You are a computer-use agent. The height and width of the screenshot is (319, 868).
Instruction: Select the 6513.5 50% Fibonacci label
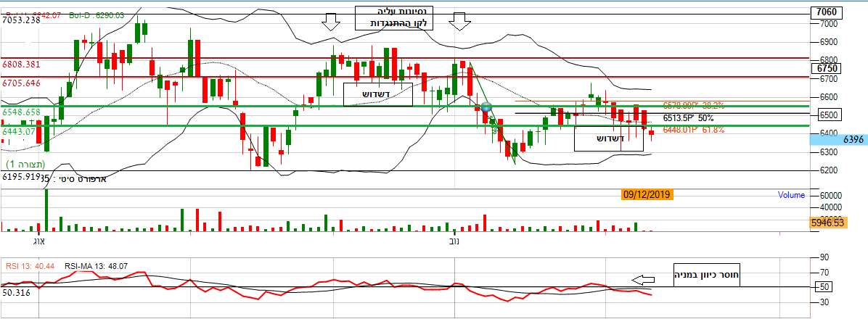pyautogui.click(x=688, y=117)
